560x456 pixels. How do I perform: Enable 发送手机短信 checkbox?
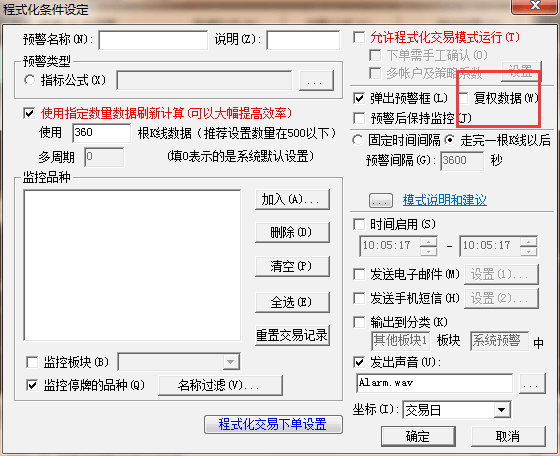pyautogui.click(x=359, y=298)
